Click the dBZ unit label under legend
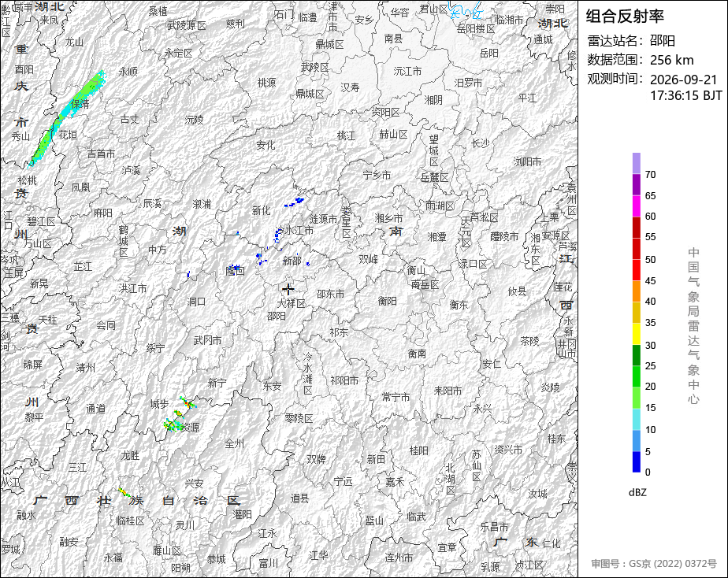 point(637,493)
